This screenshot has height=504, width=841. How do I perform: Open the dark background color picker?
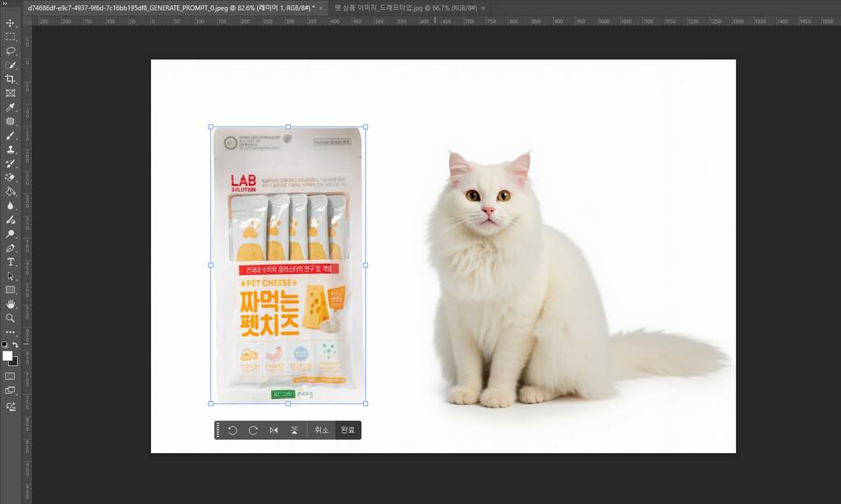click(14, 363)
